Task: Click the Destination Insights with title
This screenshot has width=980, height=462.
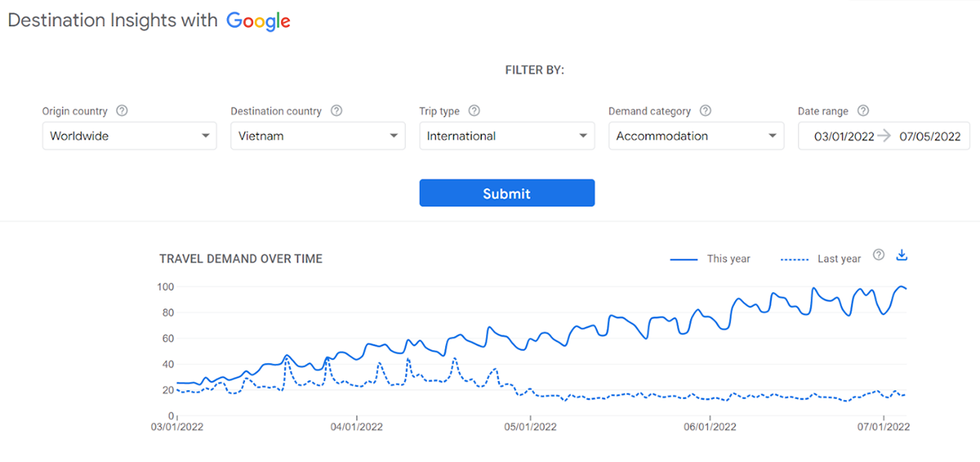Action: [x=113, y=21]
